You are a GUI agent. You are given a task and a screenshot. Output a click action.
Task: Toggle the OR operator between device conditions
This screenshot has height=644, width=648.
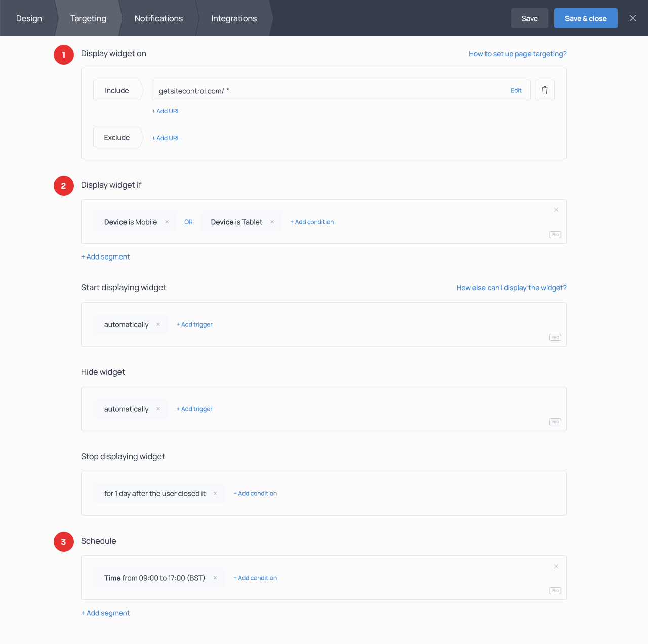(x=188, y=222)
